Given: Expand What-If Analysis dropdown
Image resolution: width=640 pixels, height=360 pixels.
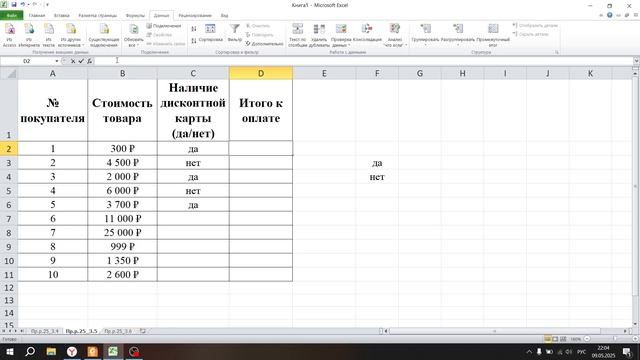Looking at the screenshot, I should (x=395, y=35).
